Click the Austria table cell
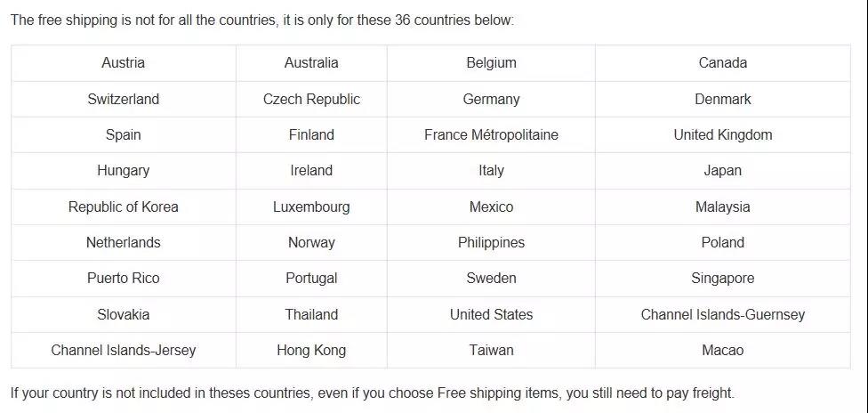 pyautogui.click(x=123, y=63)
